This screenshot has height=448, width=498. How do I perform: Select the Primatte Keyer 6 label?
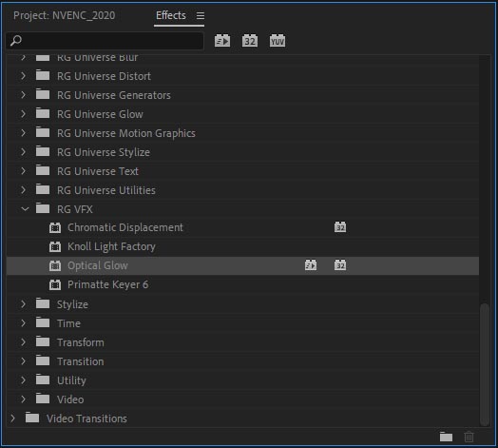[x=107, y=284]
